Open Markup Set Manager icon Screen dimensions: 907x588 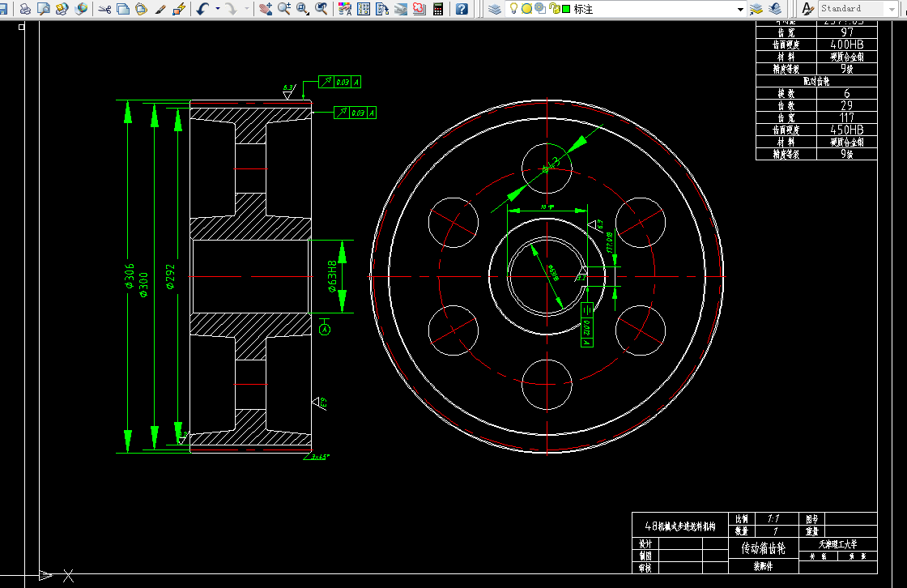point(419,9)
